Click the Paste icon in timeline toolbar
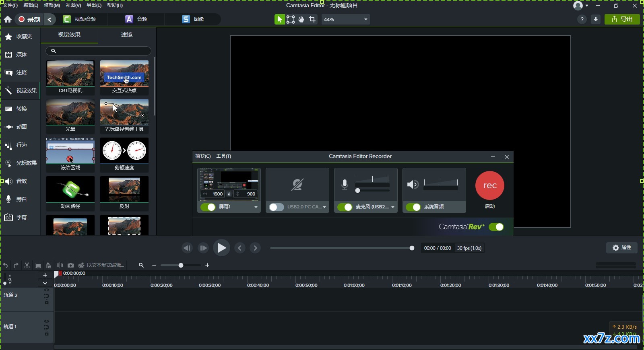 [49, 266]
